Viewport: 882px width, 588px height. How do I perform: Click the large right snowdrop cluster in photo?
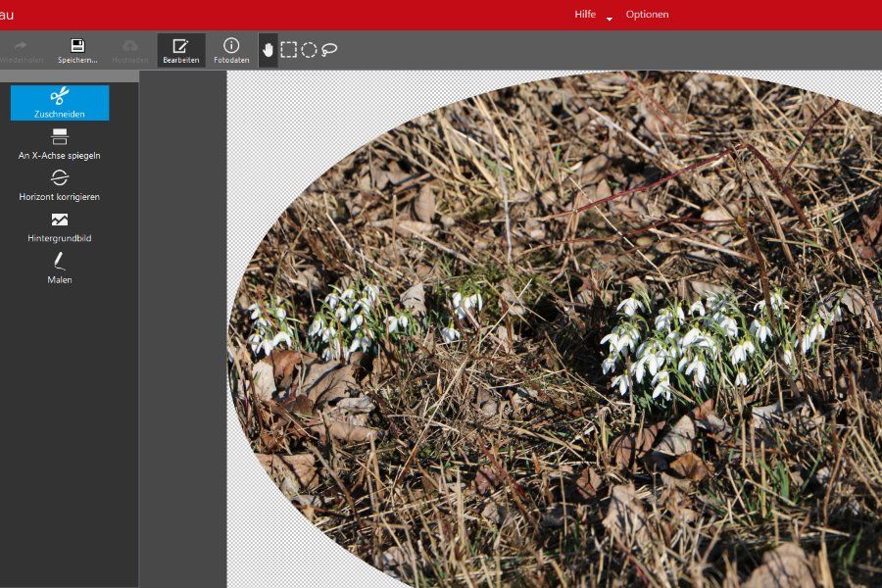click(x=703, y=346)
